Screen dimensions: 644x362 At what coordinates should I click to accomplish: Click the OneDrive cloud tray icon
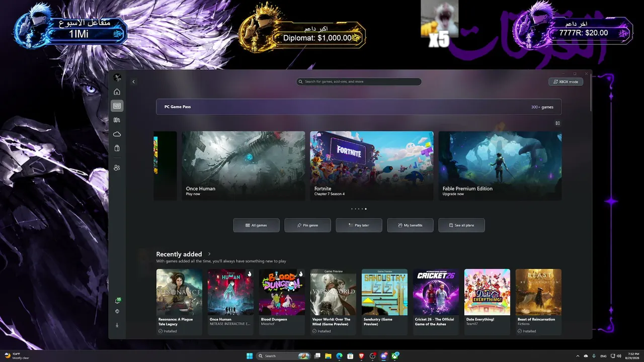pos(586,356)
